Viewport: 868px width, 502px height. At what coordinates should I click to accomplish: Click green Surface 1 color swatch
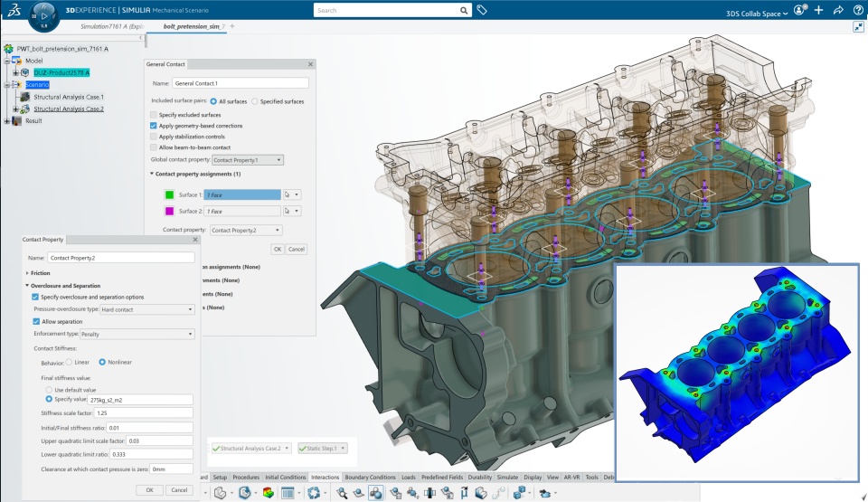click(x=169, y=194)
